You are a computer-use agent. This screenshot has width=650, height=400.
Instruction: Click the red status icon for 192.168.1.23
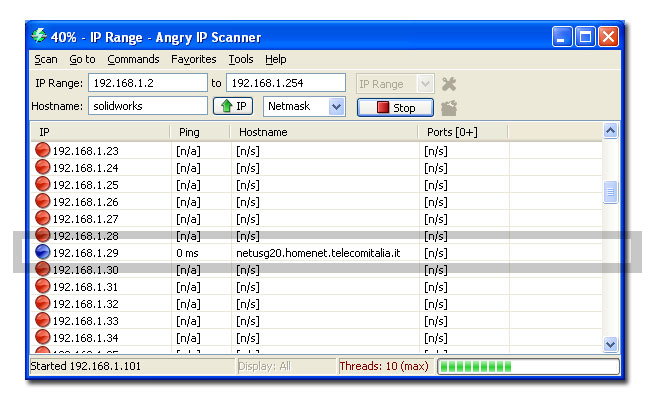click(x=42, y=150)
